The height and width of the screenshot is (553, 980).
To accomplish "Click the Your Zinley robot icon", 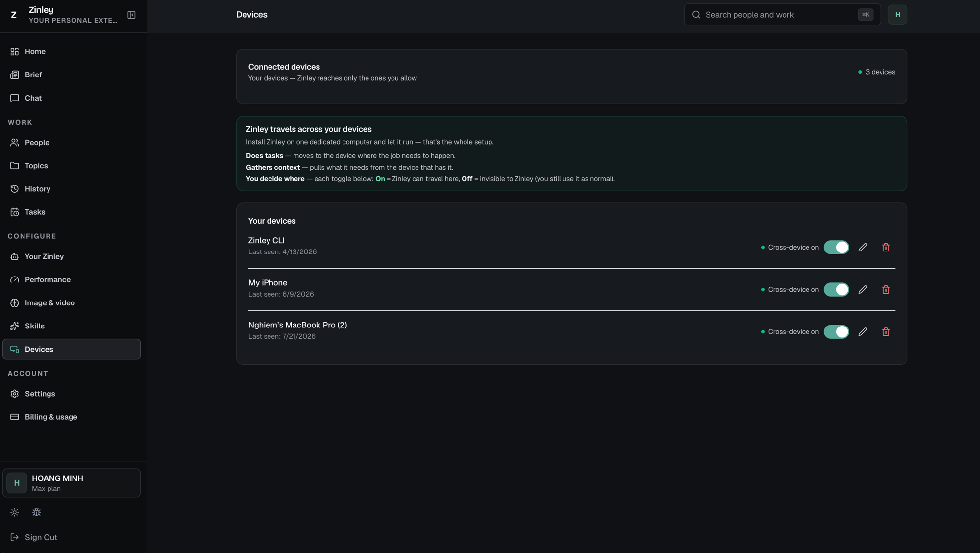I will click(x=15, y=256).
